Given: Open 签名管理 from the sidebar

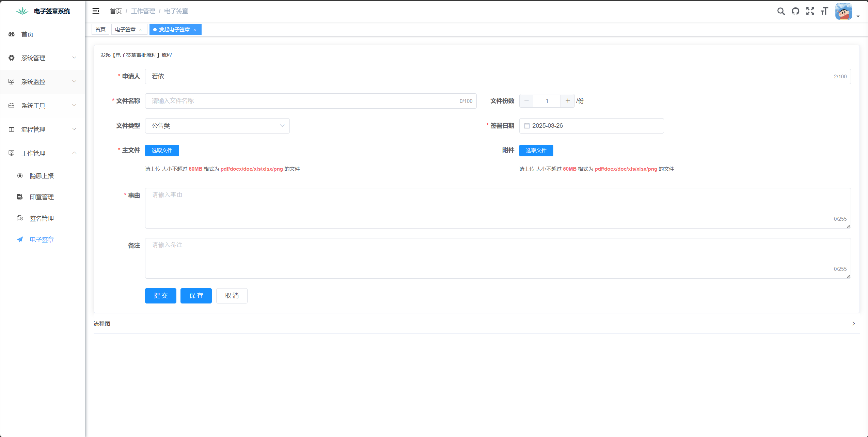Looking at the screenshot, I should tap(42, 218).
